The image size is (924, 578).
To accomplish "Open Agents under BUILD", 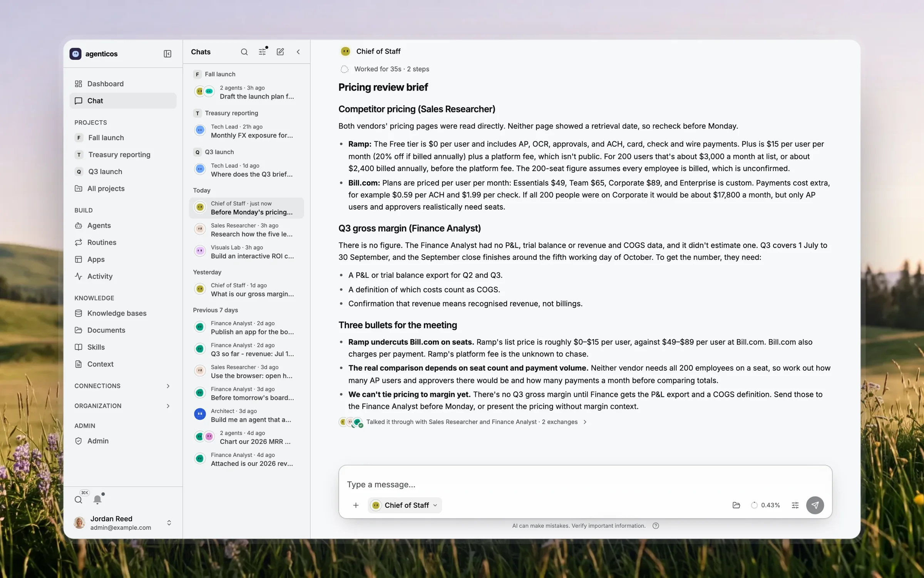I will (x=123, y=225).
